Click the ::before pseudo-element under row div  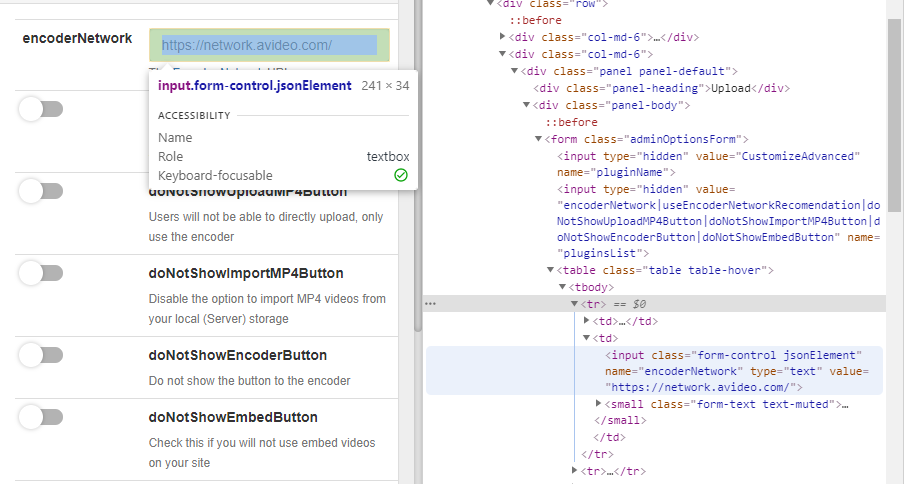point(535,20)
